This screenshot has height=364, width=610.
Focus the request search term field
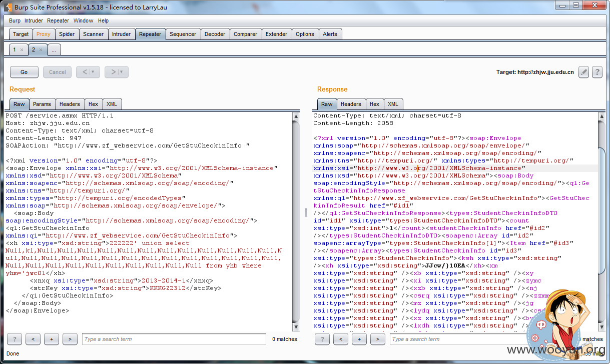pyautogui.click(x=174, y=339)
